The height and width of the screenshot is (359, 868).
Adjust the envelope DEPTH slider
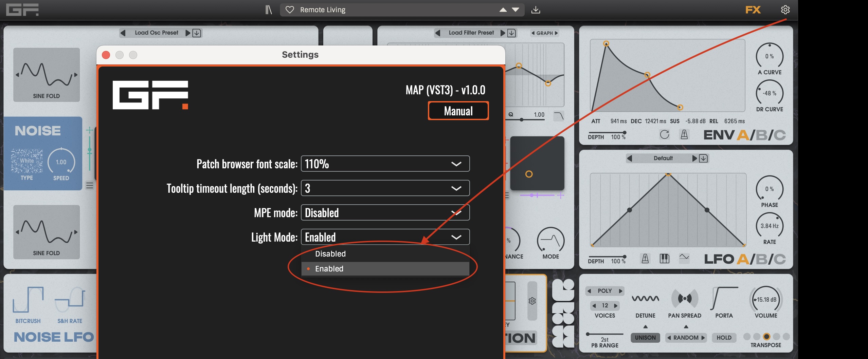point(607,133)
